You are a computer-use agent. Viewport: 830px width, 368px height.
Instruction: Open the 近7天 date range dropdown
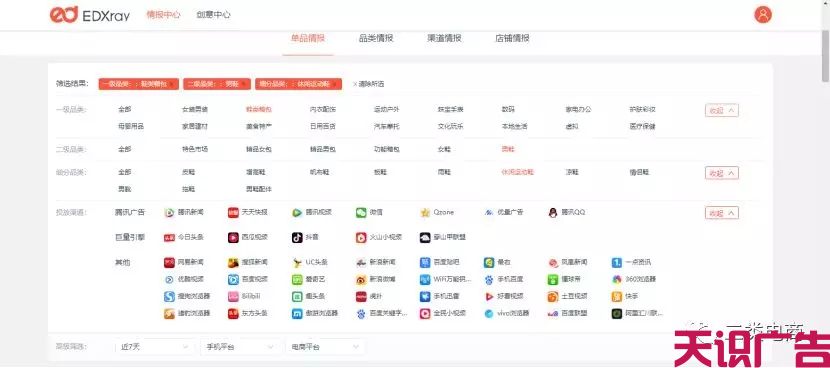(x=155, y=347)
